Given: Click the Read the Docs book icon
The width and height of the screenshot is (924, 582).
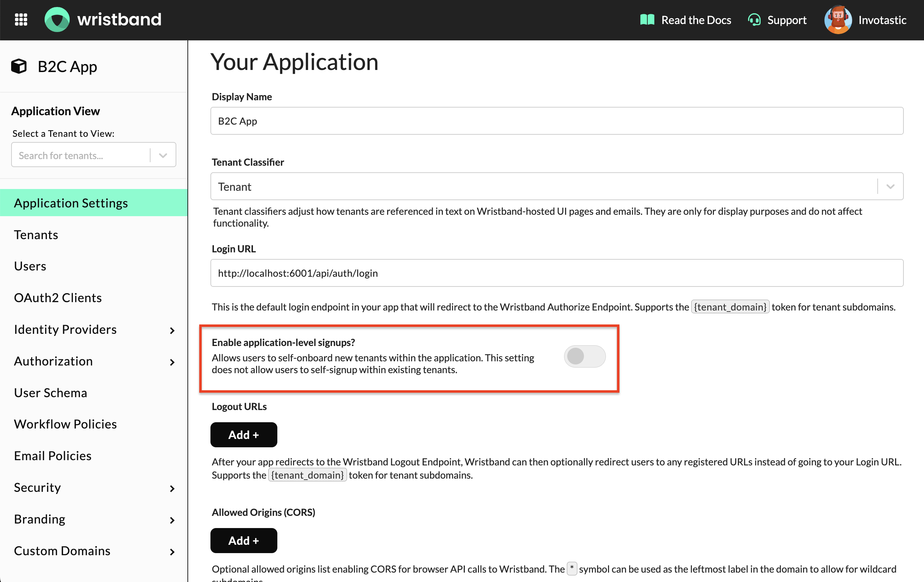Looking at the screenshot, I should (647, 19).
